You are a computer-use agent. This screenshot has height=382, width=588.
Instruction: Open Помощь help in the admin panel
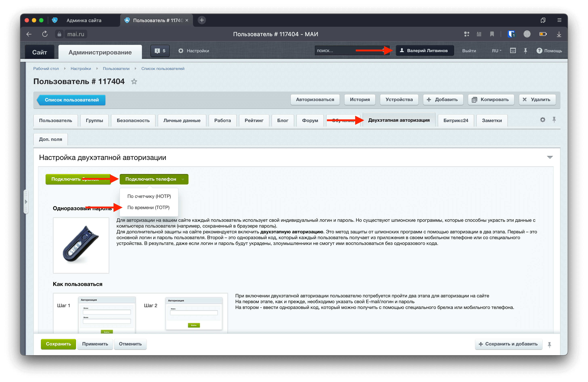549,51
